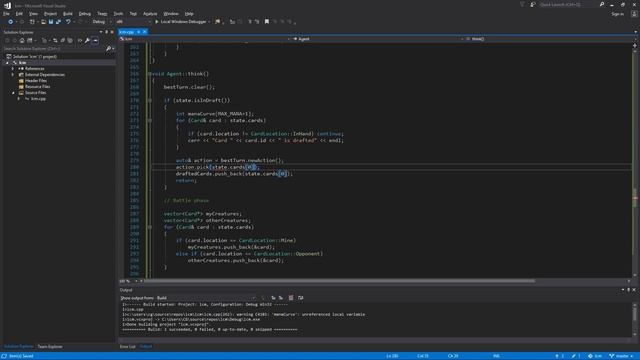
Task: Pin the lcm.cpp editor tab
Action: [x=139, y=32]
